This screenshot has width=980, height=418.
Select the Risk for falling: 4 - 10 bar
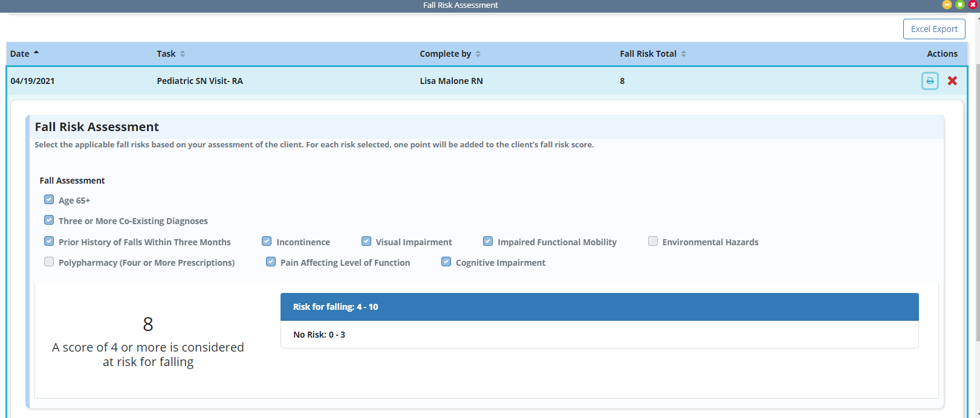pyautogui.click(x=600, y=307)
